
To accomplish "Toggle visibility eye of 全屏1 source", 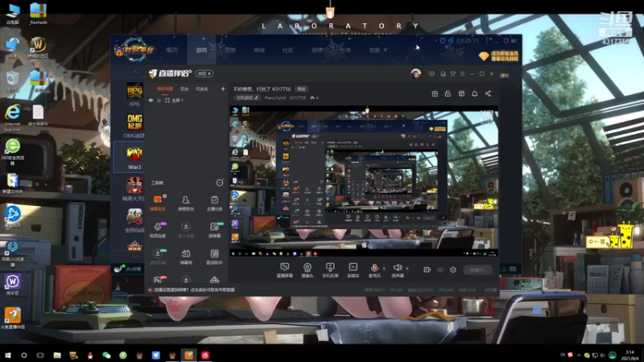I will (x=151, y=100).
